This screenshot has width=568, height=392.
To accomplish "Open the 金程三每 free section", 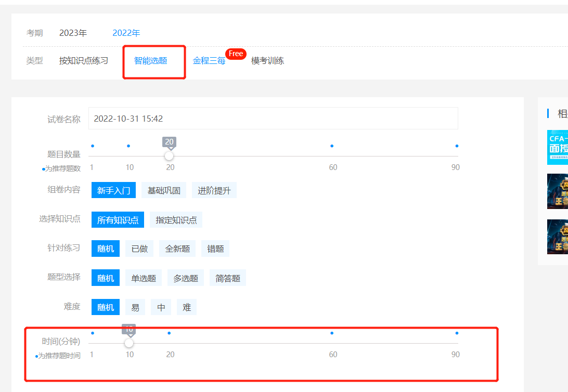I will click(x=209, y=61).
